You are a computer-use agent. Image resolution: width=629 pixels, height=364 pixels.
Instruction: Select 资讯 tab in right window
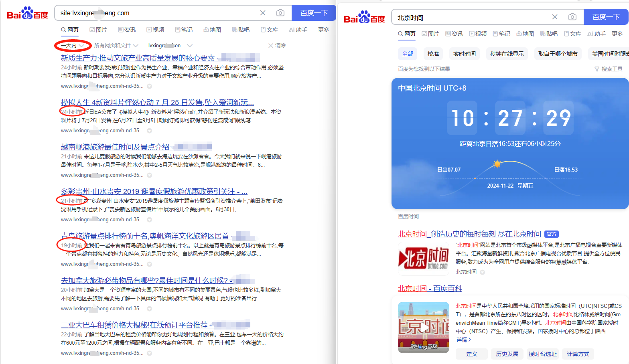(x=454, y=34)
